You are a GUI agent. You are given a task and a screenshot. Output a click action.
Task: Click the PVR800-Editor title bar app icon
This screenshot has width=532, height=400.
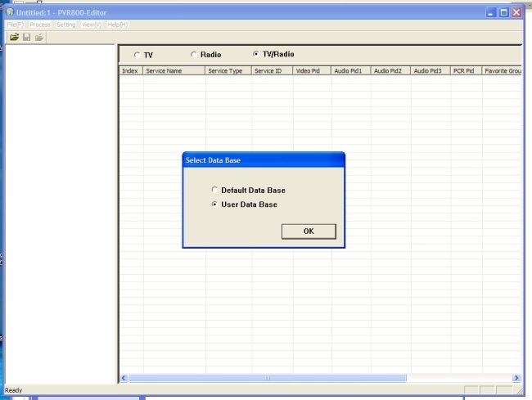click(x=9, y=12)
